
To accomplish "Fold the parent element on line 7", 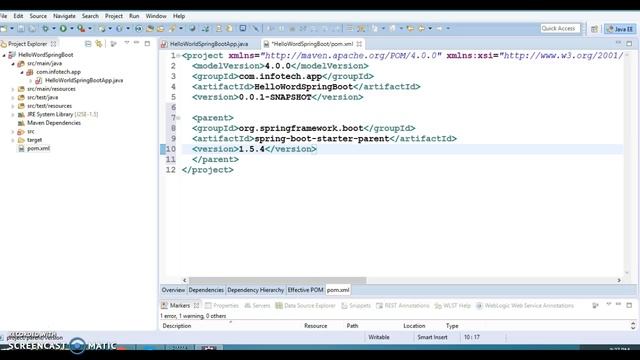I will click(178, 118).
